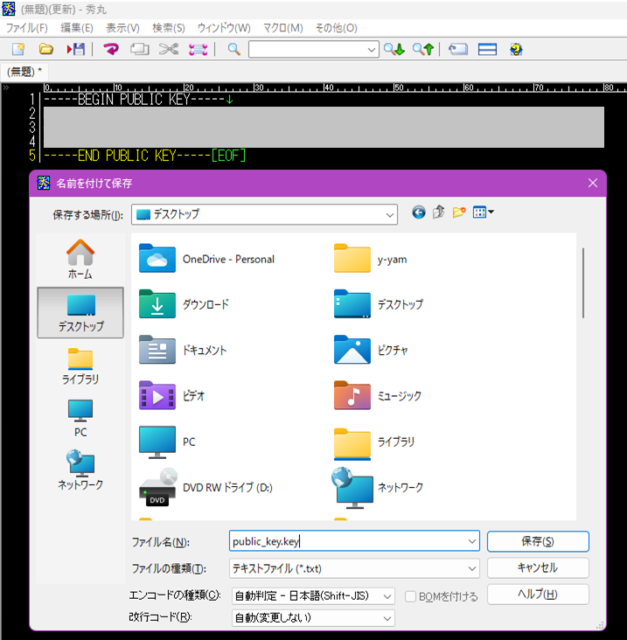The width and height of the screenshot is (627, 640).
Task: Click the new file icon in toolbar
Action: (x=18, y=48)
